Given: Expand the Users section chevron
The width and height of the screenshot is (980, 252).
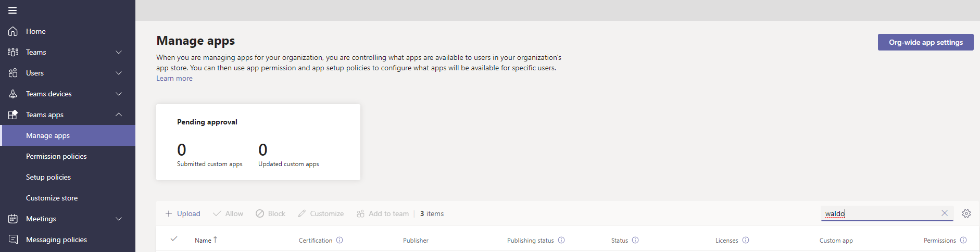Looking at the screenshot, I should (119, 73).
